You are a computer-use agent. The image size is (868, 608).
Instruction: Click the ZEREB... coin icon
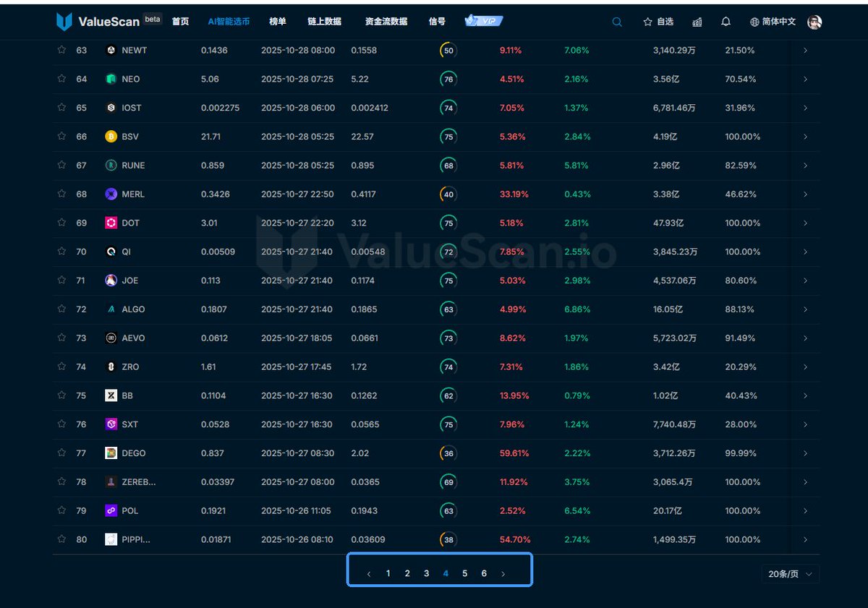pyautogui.click(x=111, y=481)
